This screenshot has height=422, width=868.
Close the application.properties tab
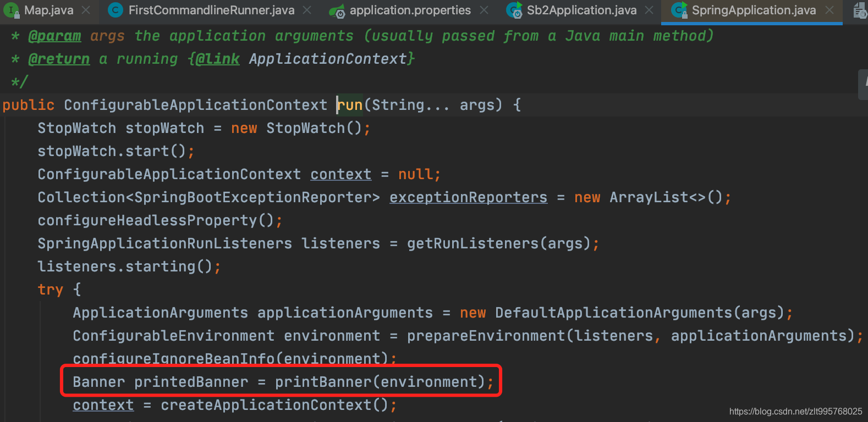(x=484, y=10)
